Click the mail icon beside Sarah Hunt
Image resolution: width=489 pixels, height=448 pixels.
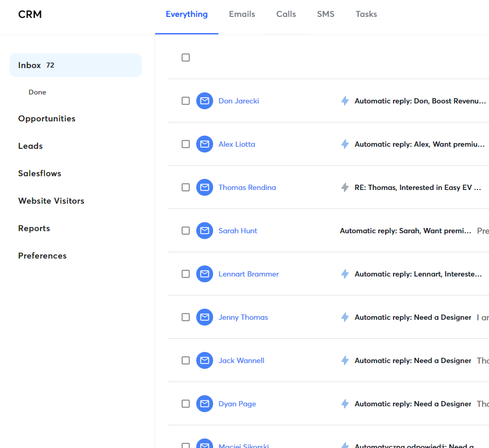205,231
